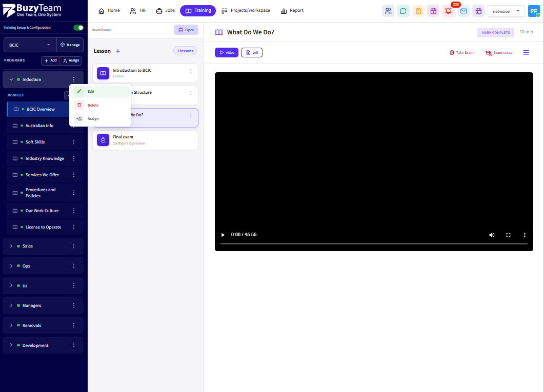Screen dimensions: 544x392
Task: Expand the Managers program
Action: (11, 305)
